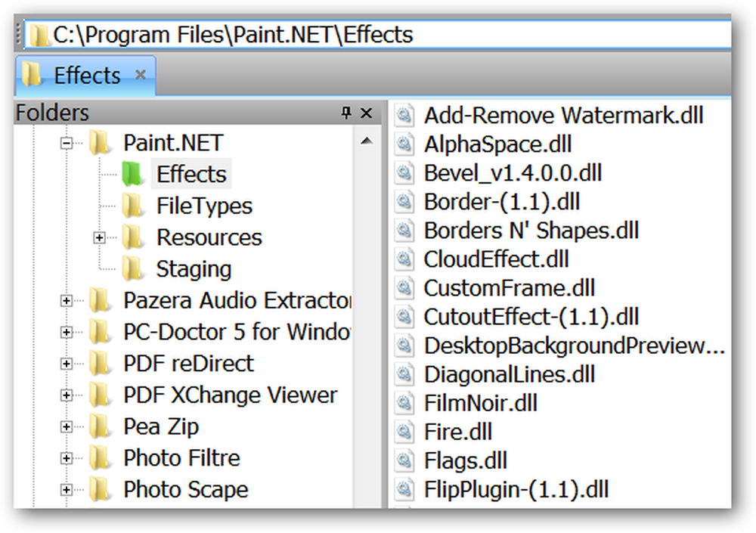Click the DesktopBackgroundPreview file icon
This screenshot has height=533, width=756.
(x=404, y=346)
